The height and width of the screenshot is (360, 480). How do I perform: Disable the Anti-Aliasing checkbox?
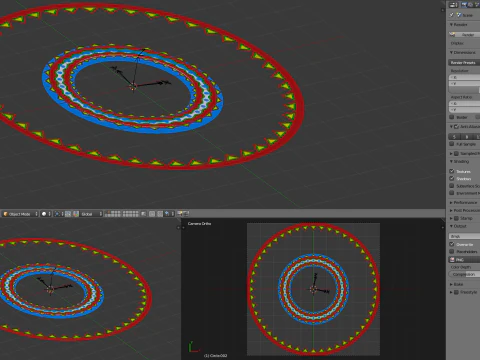457,127
